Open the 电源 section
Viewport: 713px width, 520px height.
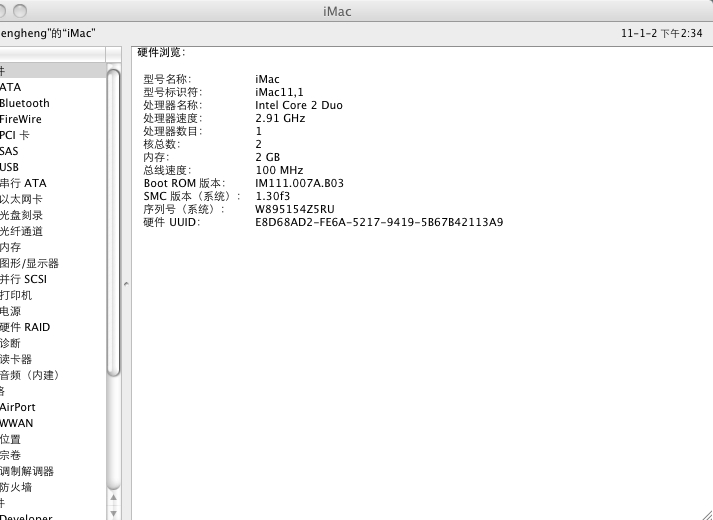(11, 311)
